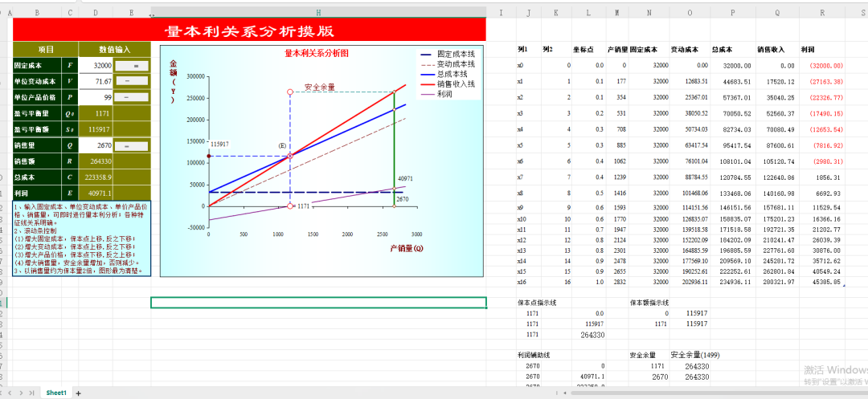Select the 产销量 column heading
868x399 pixels.
pos(616,49)
